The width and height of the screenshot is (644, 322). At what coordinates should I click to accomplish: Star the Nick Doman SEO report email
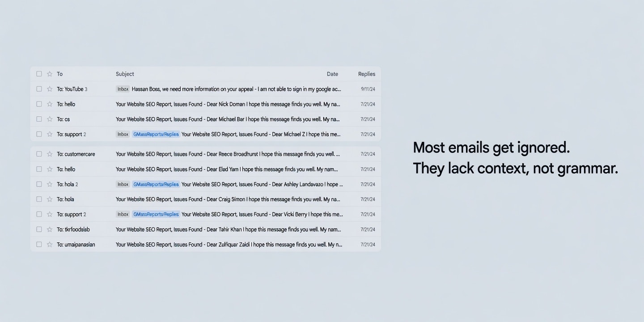tap(50, 104)
